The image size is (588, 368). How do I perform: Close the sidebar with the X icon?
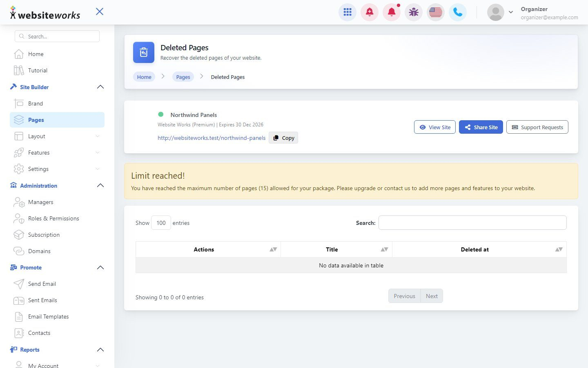coord(100,11)
